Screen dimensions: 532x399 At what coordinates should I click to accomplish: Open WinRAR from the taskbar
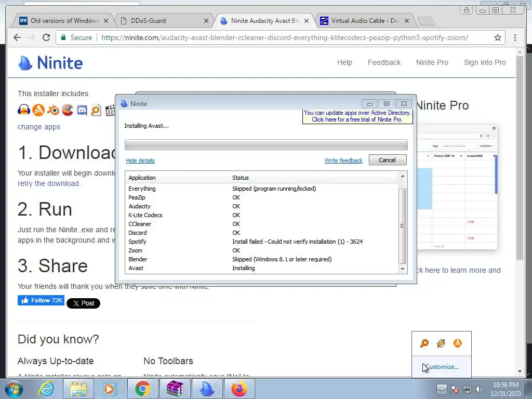(175, 389)
